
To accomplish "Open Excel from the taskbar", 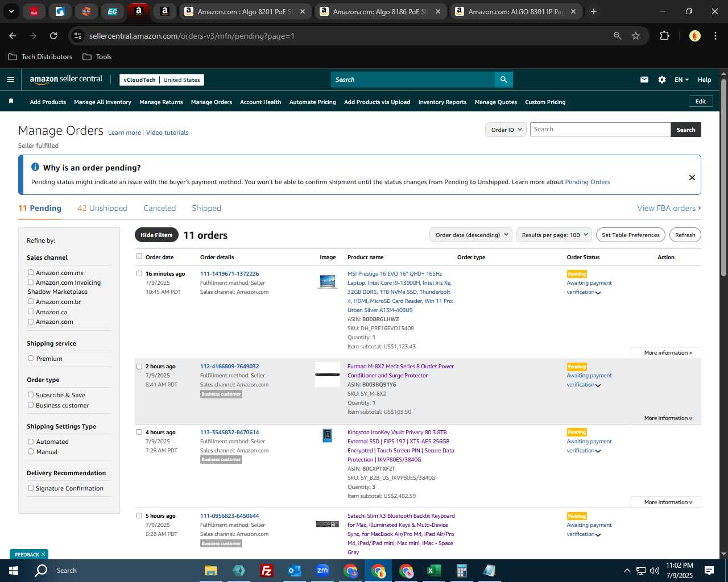I will coord(433,571).
